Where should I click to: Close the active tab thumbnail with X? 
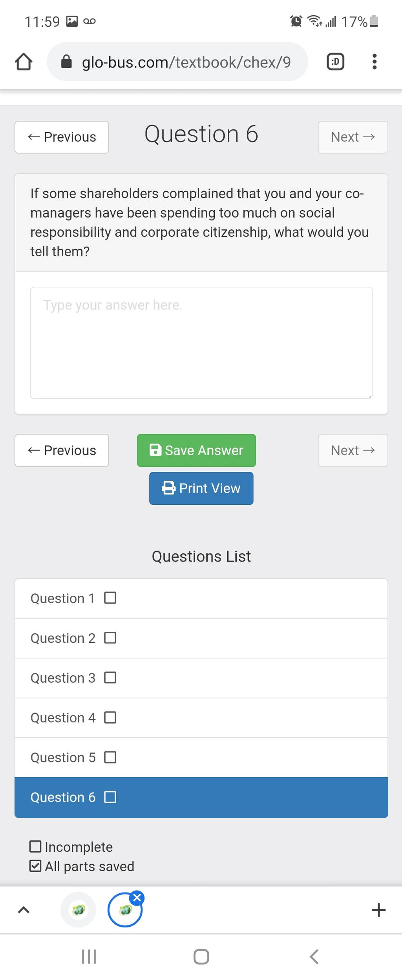pyautogui.click(x=137, y=898)
